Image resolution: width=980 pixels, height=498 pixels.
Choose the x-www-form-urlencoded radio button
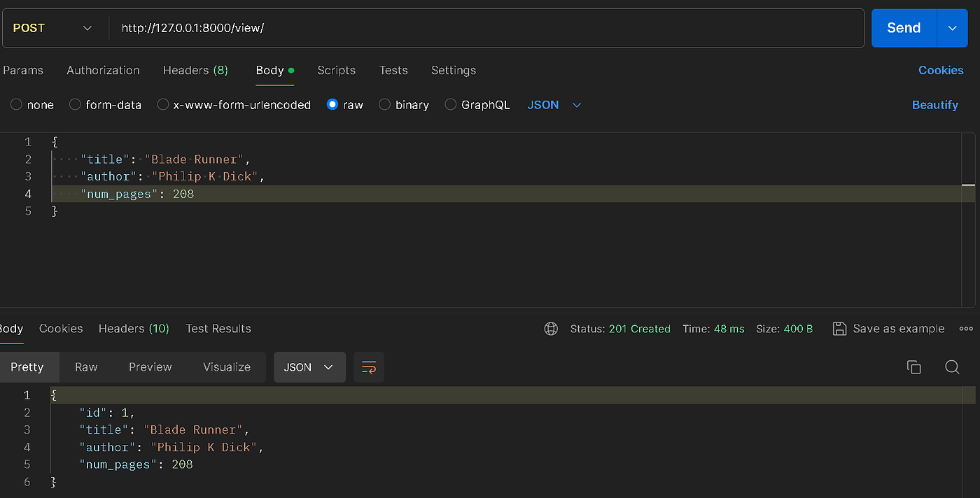pyautogui.click(x=163, y=105)
